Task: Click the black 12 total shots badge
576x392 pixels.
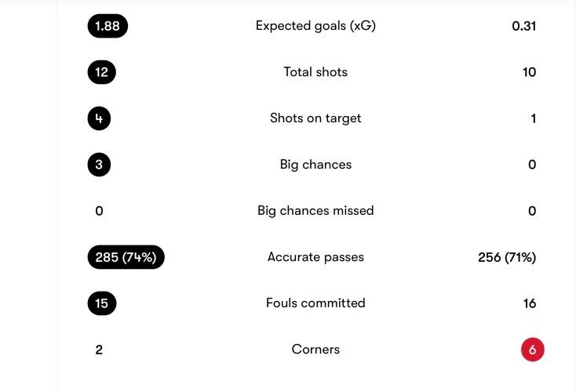Action: click(x=102, y=72)
